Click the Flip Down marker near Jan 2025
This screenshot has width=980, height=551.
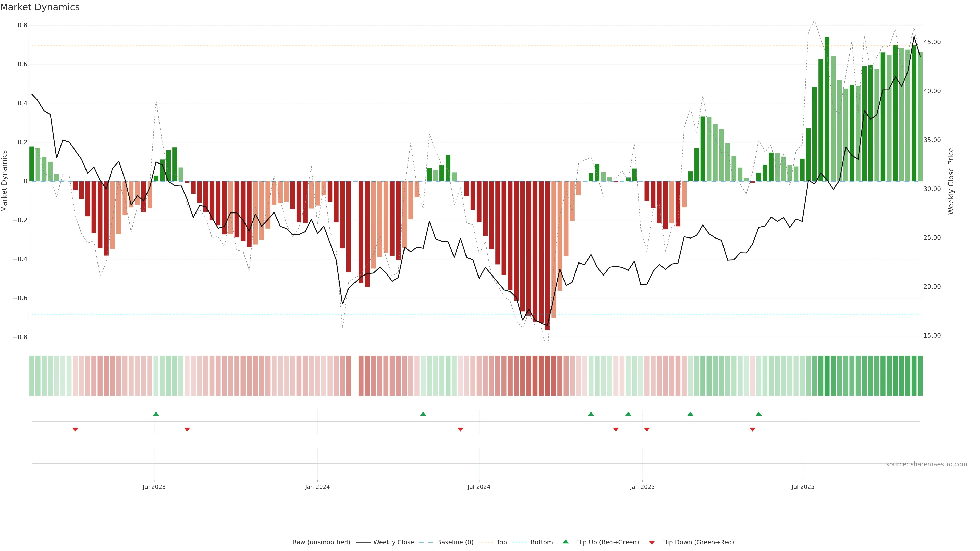[x=647, y=429]
